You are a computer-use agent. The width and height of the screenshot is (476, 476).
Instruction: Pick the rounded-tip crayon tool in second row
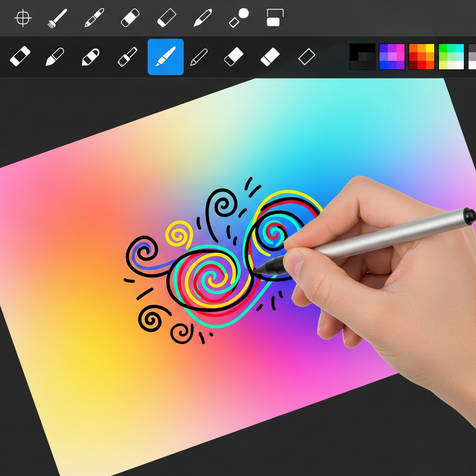[91, 57]
